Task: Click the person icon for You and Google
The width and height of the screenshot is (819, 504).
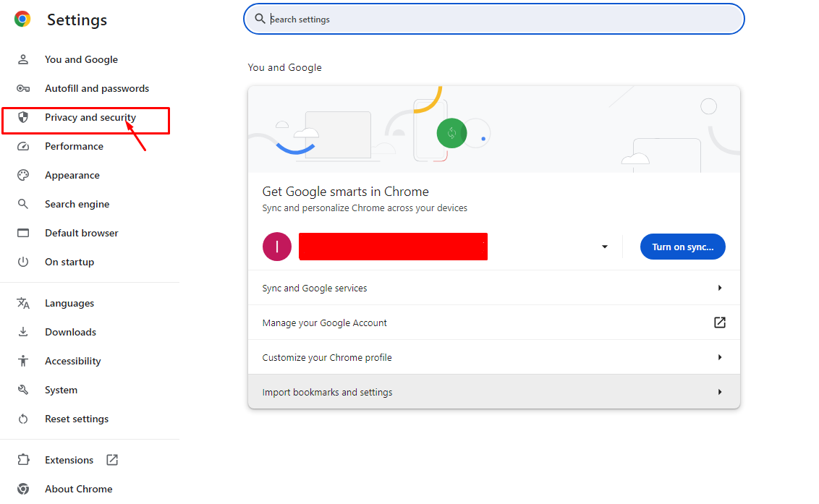Action: [23, 59]
